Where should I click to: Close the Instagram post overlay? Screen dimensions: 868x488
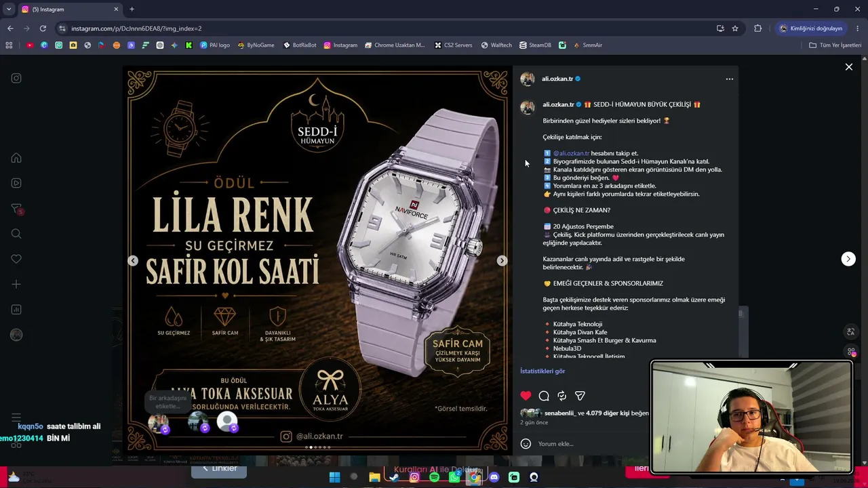[848, 67]
